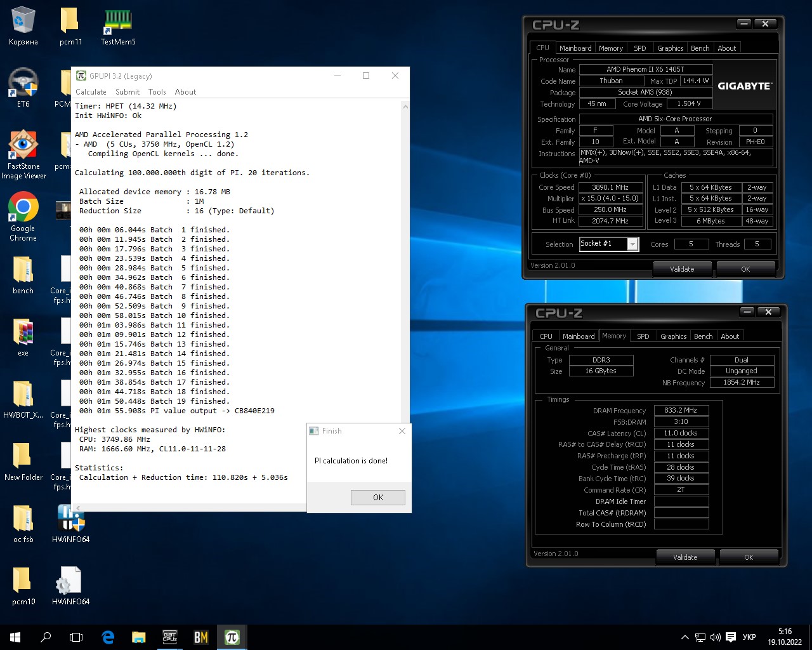The image size is (812, 650).
Task: Launch Microsoft Edge from the taskbar
Action: (x=108, y=637)
